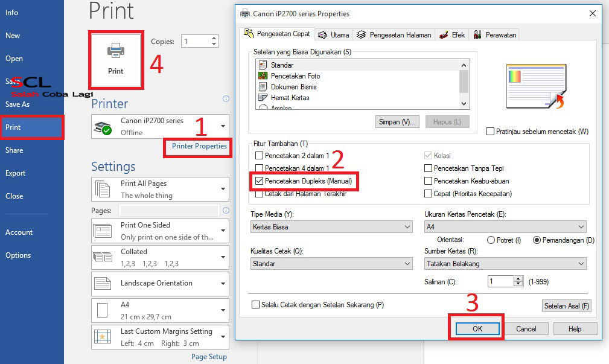Click Cancel in the Properties dialog

pos(526,328)
